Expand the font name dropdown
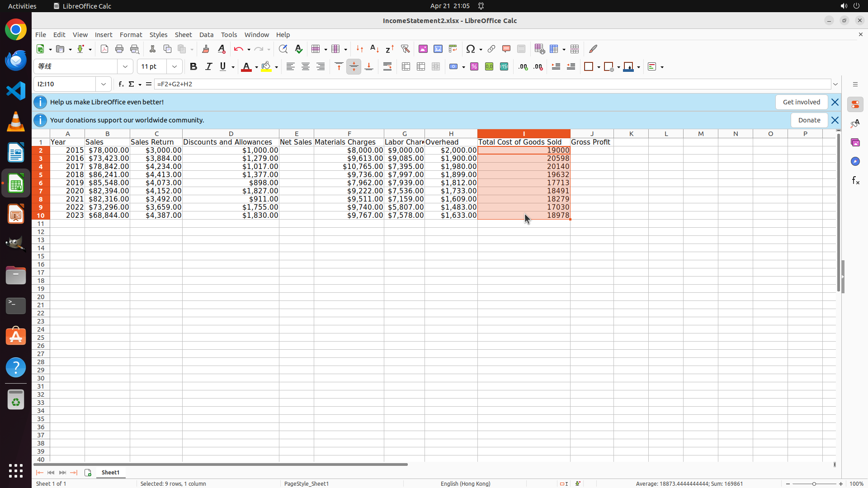Screen dimensions: 868x488 (125, 66)
